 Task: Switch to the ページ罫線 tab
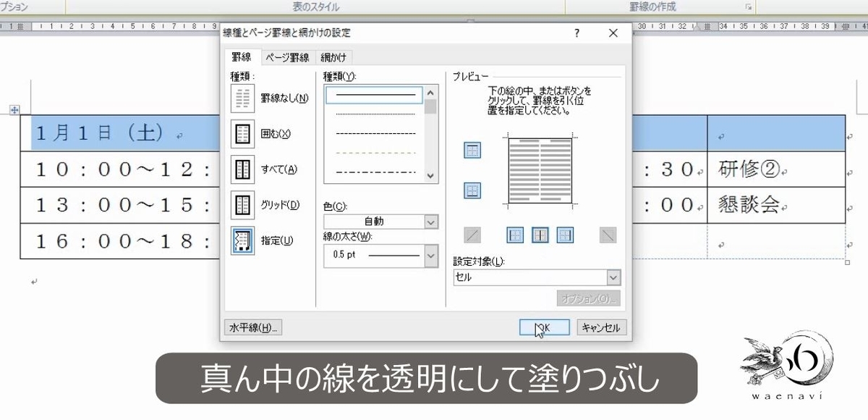286,57
